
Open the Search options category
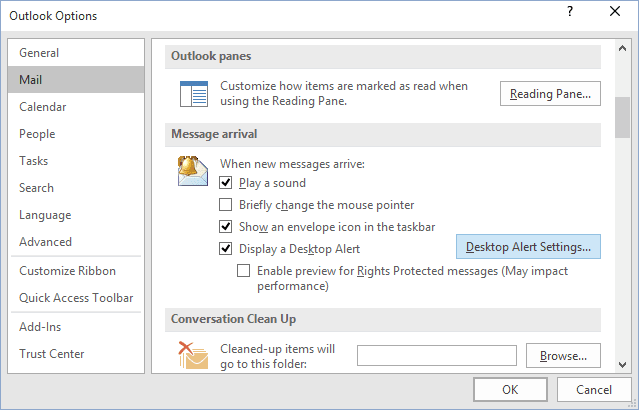[76, 188]
